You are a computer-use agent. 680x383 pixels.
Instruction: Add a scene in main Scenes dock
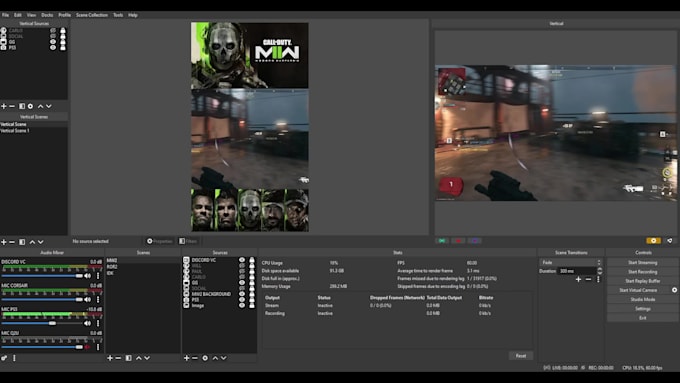point(110,358)
